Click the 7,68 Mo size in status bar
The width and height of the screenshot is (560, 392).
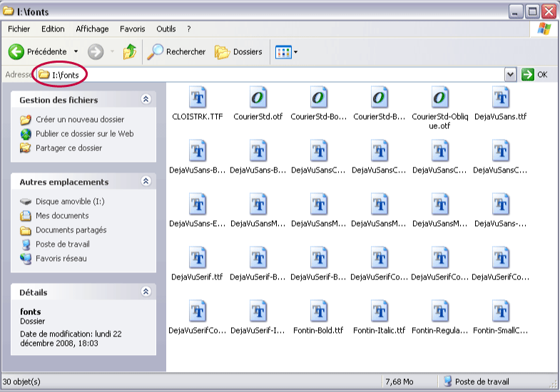tap(399, 381)
